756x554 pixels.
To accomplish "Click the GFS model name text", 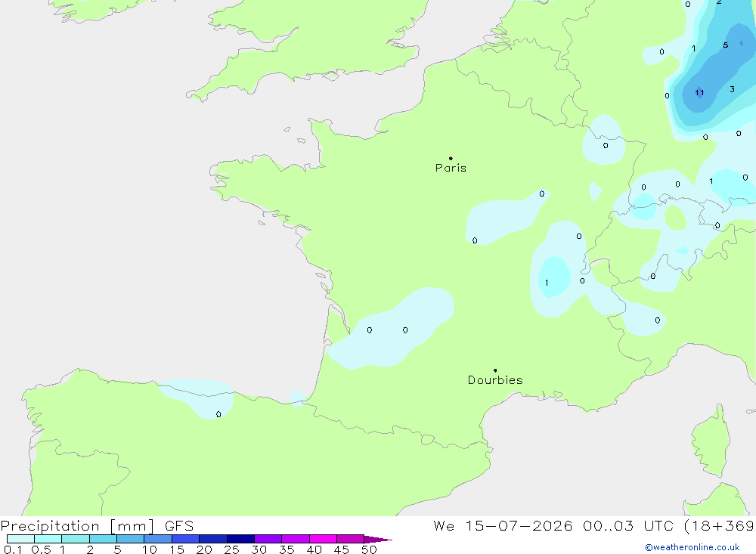I will coord(179,526).
